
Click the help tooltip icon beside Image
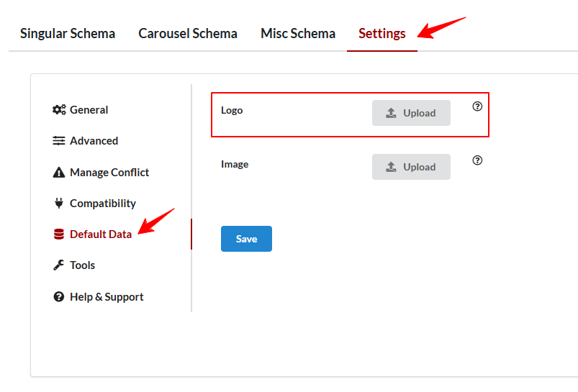(477, 160)
